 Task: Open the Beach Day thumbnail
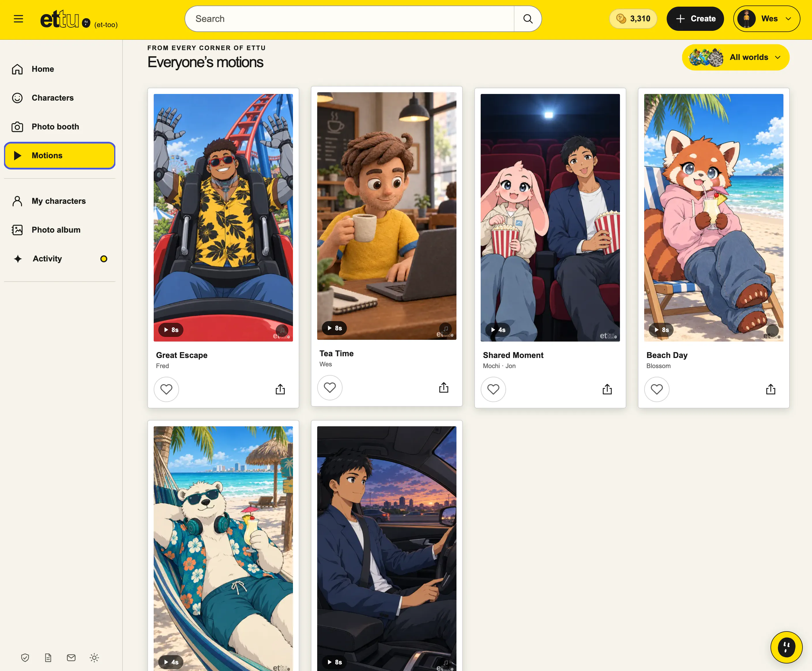[x=714, y=218]
